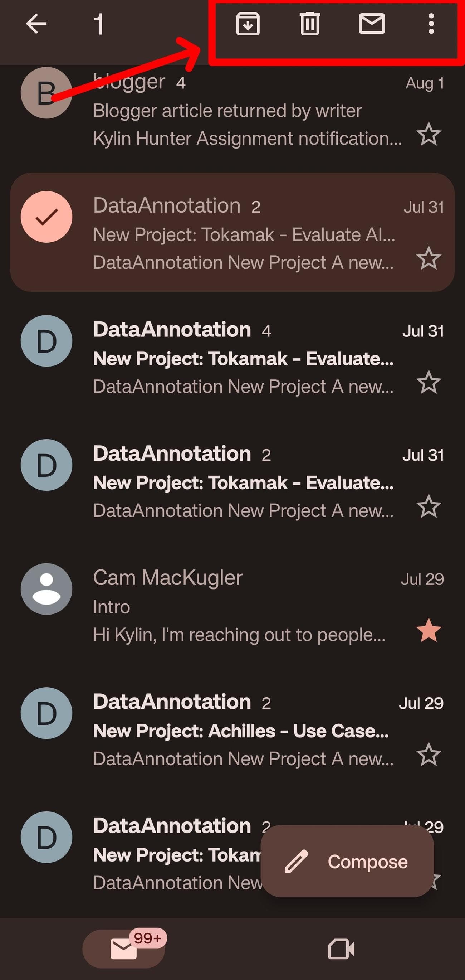Open the three-dot more options menu
This screenshot has height=980, width=465.
[x=431, y=24]
